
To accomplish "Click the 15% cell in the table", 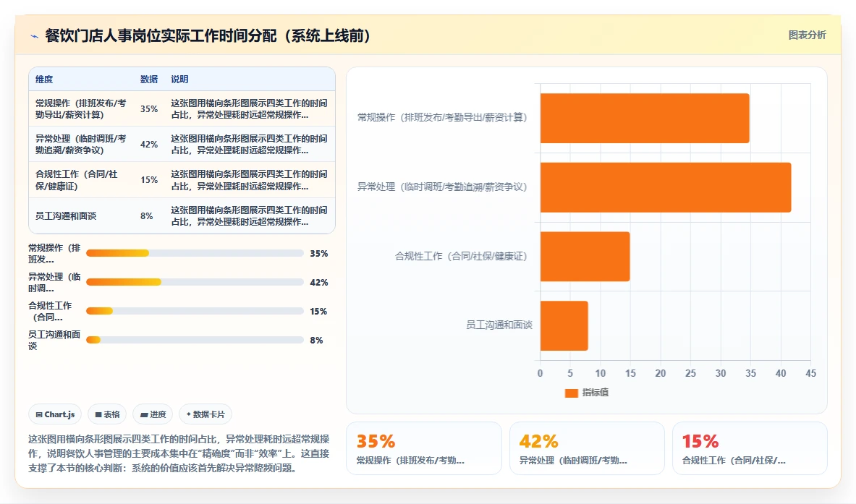I will 149,180.
